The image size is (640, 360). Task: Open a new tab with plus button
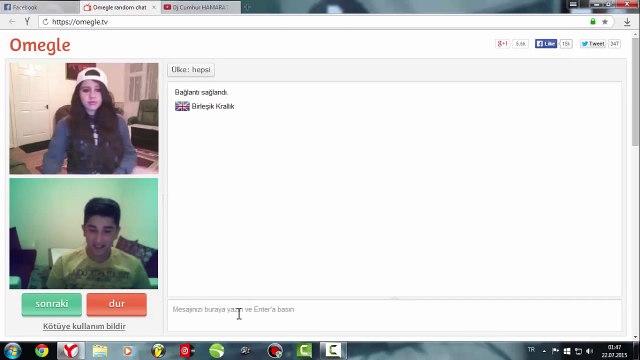[x=247, y=7]
